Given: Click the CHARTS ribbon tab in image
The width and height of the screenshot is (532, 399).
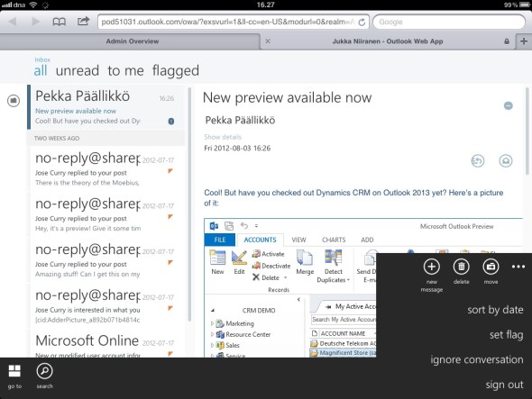Looking at the screenshot, I should point(334,240).
